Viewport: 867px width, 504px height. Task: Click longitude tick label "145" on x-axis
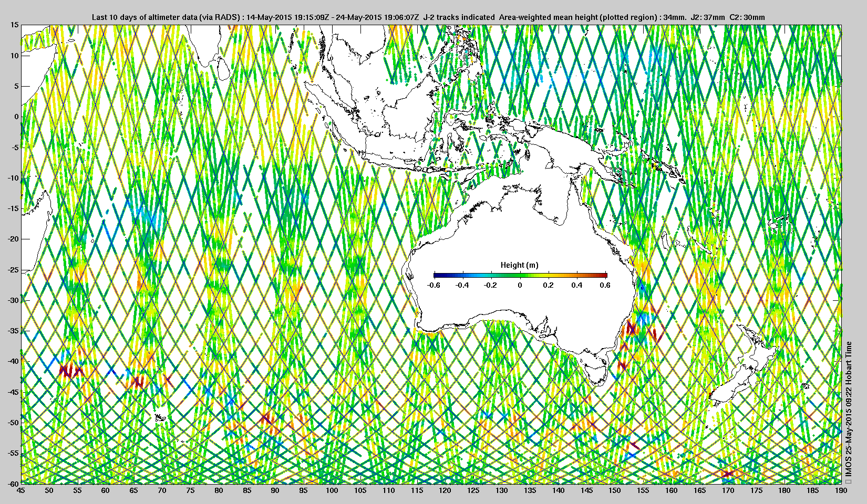click(x=586, y=490)
